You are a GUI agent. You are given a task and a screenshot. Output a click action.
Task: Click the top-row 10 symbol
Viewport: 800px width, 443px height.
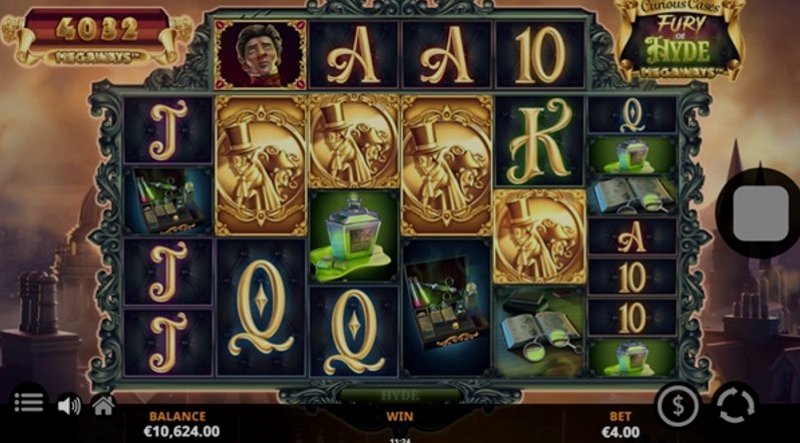pyautogui.click(x=540, y=55)
